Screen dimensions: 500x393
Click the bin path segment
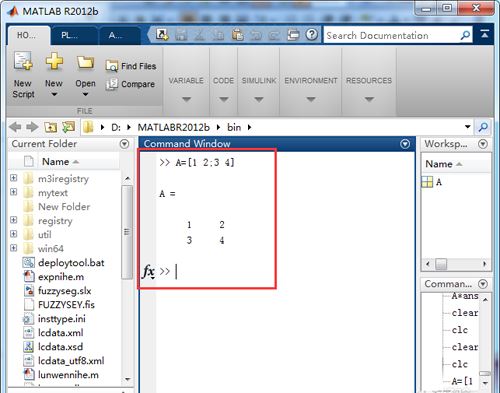(x=234, y=127)
